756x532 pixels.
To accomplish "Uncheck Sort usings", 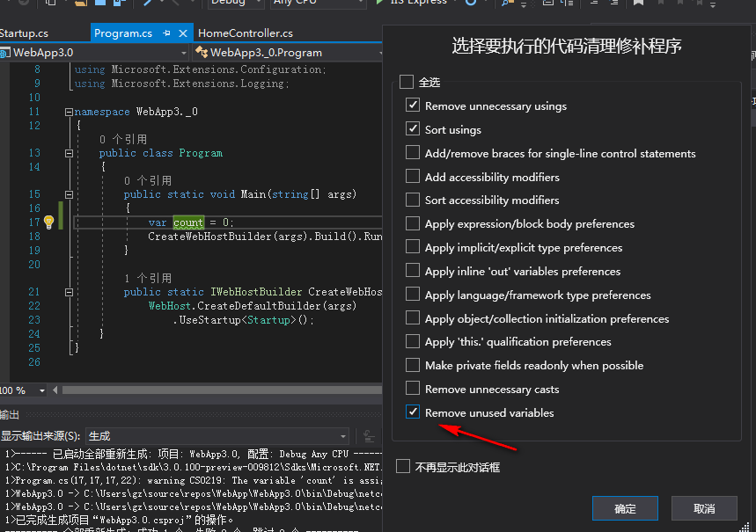I will (x=413, y=128).
